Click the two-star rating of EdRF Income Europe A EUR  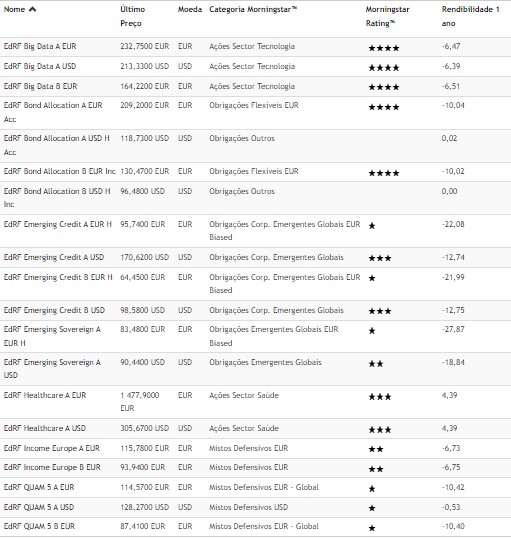(x=376, y=449)
